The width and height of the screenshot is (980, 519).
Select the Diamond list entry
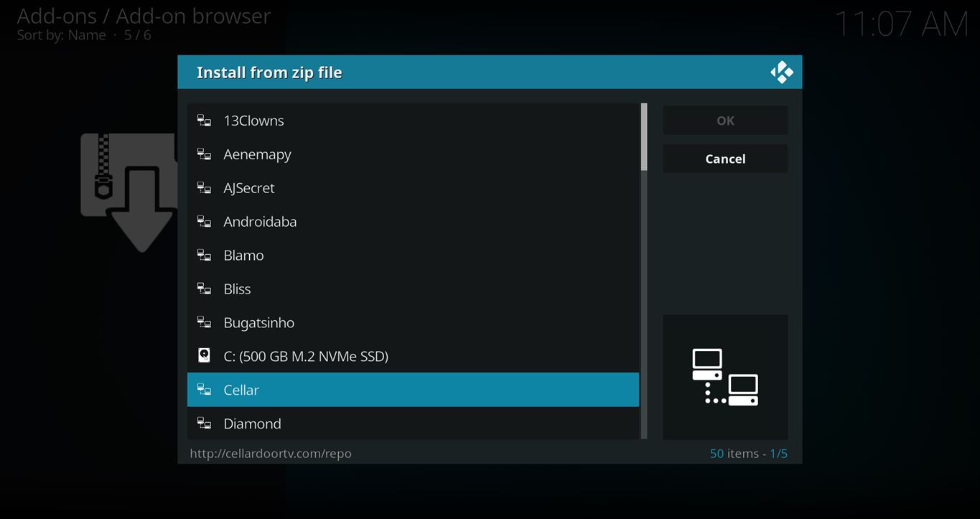[252, 424]
